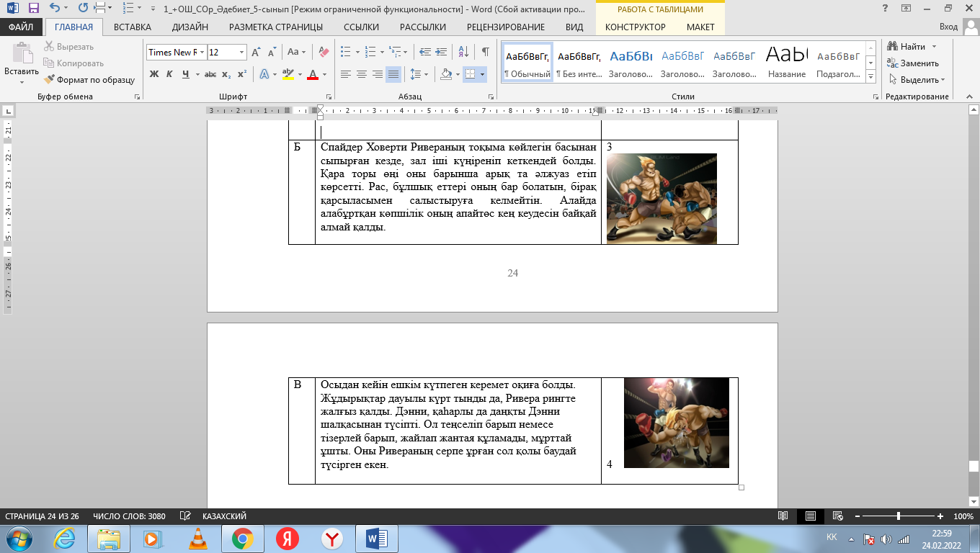Viewport: 980px width, 553px height.
Task: Open the ВСТАВКА ribbon tab
Action: tap(132, 27)
